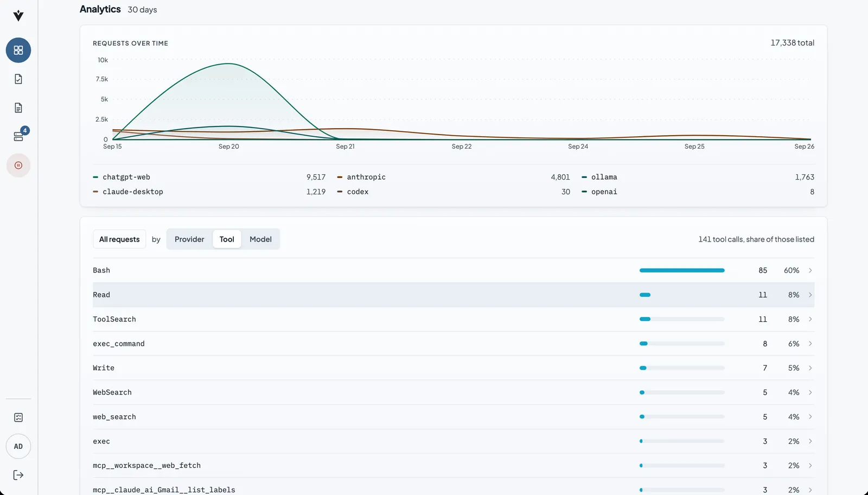Click the 'Sep 20' axis label
Viewport: 868px width, 495px height.
(x=229, y=147)
